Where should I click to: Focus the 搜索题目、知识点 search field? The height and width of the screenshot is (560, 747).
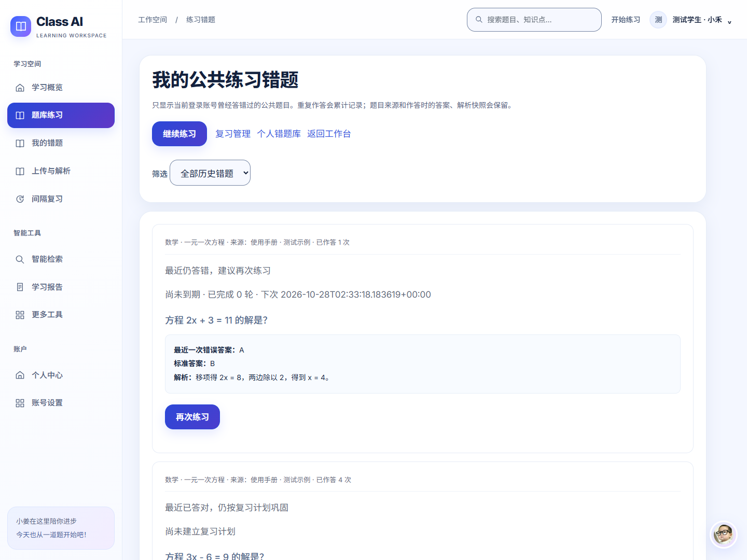tap(534, 20)
